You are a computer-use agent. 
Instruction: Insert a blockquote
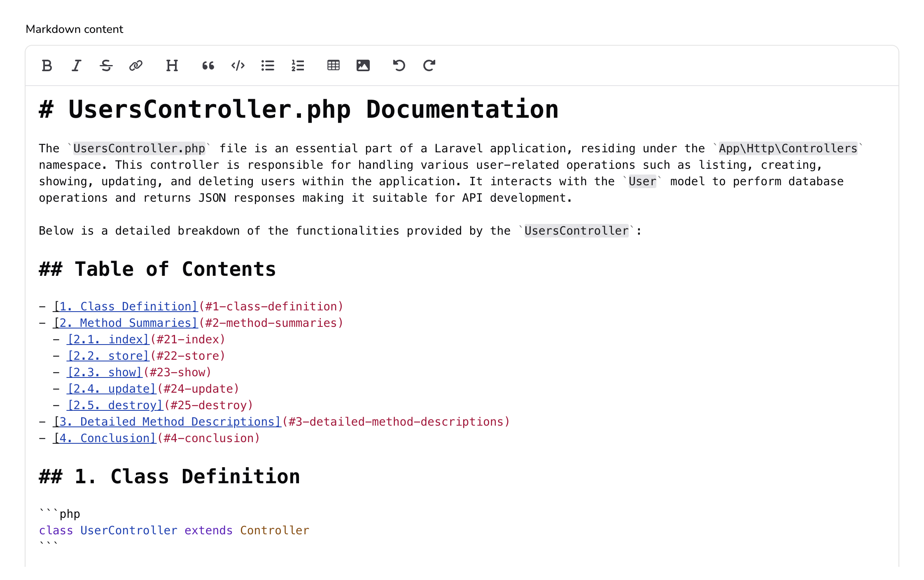point(208,65)
